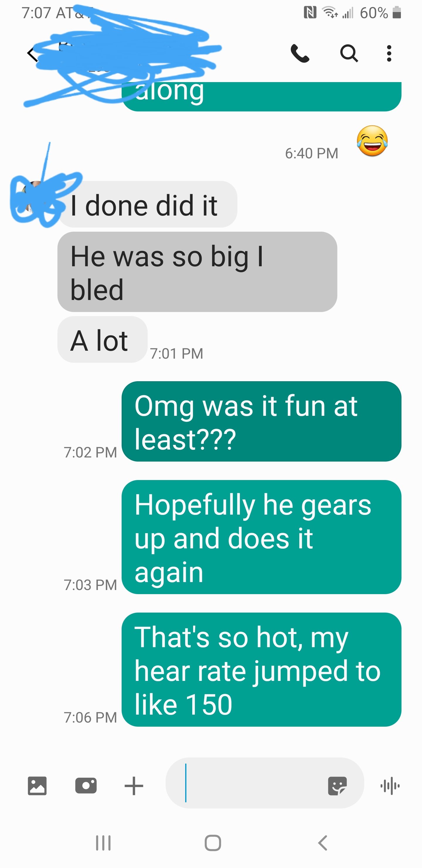Open the sticker emoji picker
Viewport: 422px width, 868px height.
pyautogui.click(x=337, y=786)
